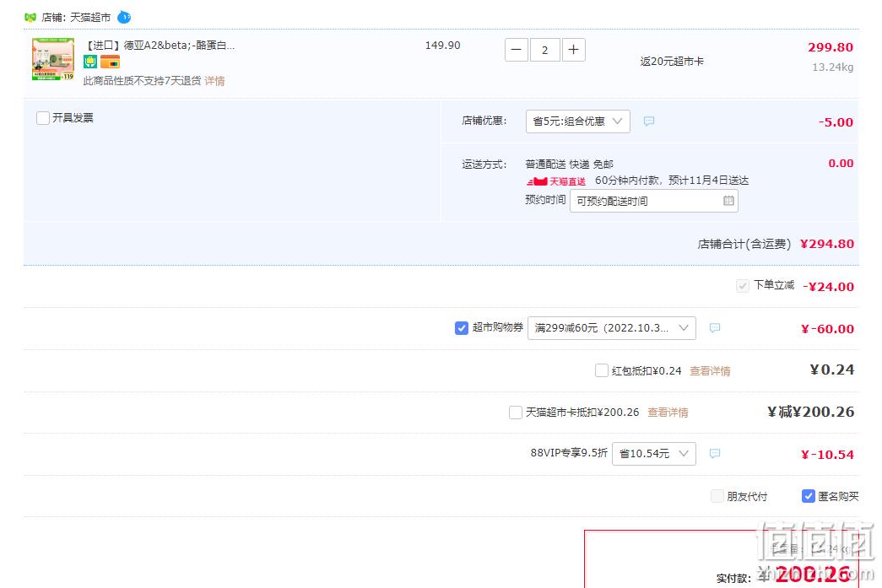Click the 下单立减 checkbox
The width and height of the screenshot is (882, 588).
click(x=743, y=286)
